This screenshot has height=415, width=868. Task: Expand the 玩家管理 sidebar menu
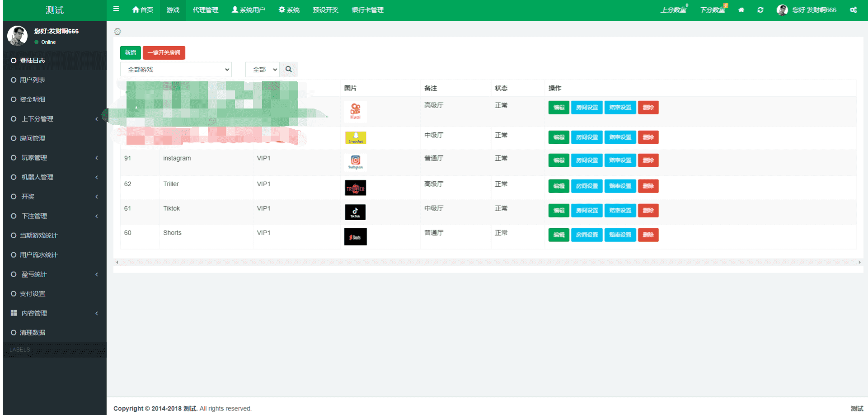pos(54,158)
